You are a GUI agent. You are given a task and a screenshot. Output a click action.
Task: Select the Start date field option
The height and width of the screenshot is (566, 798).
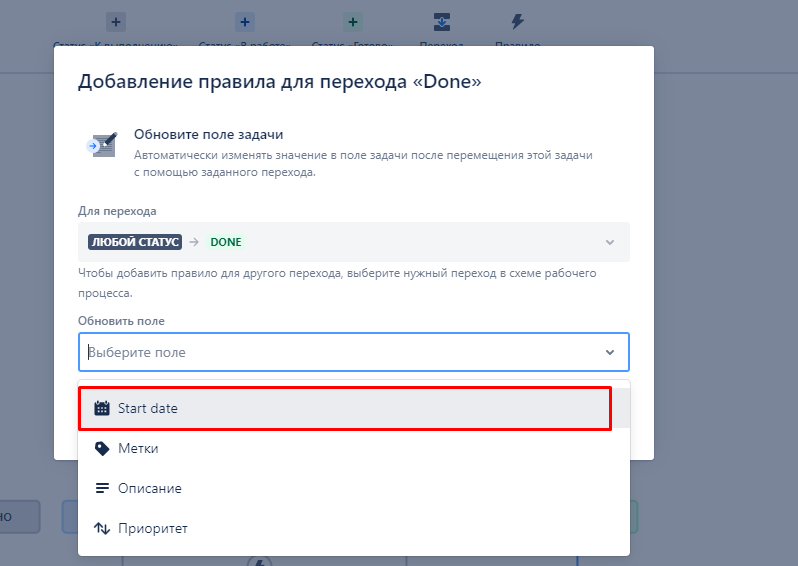(354, 408)
